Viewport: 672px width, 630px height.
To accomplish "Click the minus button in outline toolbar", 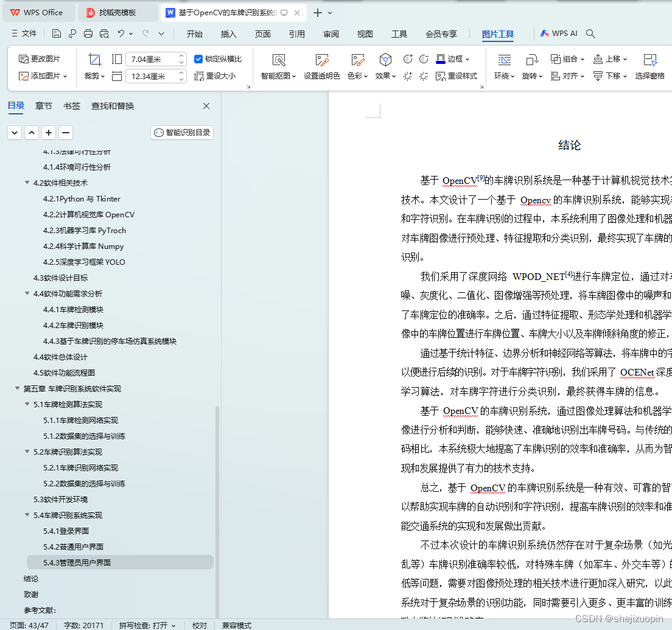I will tap(66, 133).
